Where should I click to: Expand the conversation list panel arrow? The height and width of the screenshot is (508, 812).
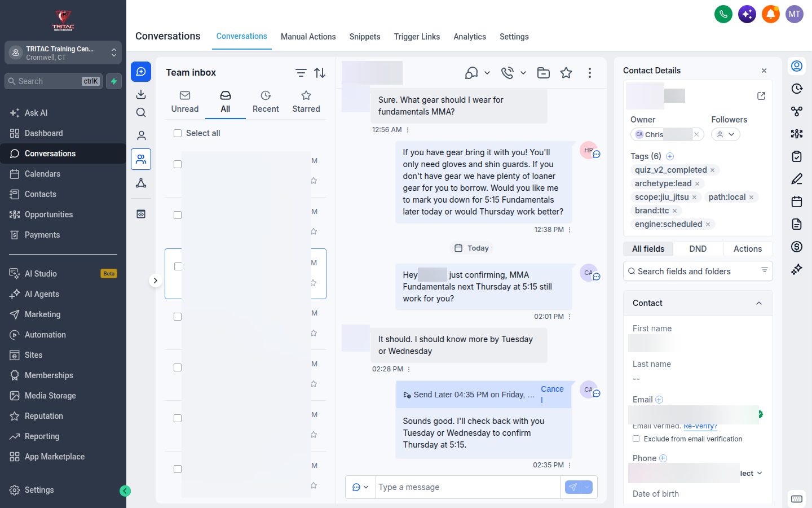(156, 281)
